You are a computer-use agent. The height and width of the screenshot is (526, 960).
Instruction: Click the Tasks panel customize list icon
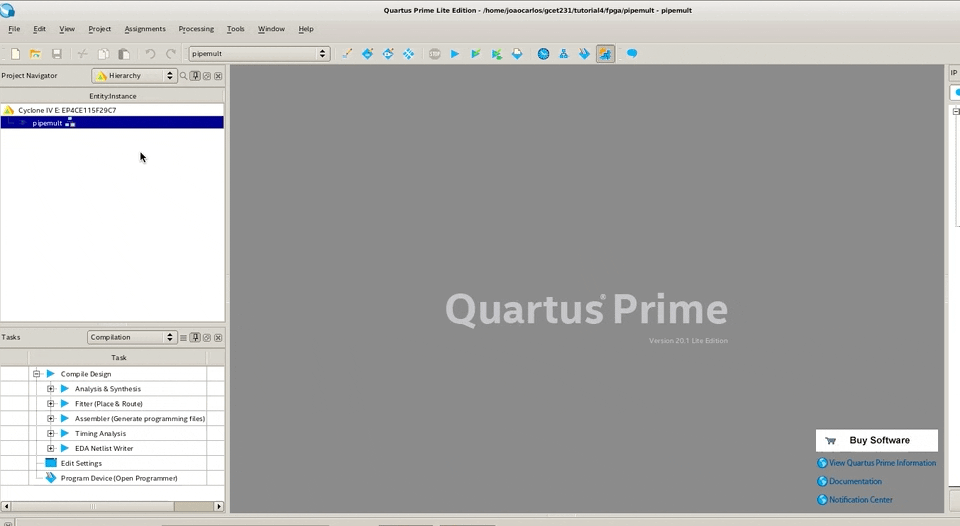[x=183, y=337]
